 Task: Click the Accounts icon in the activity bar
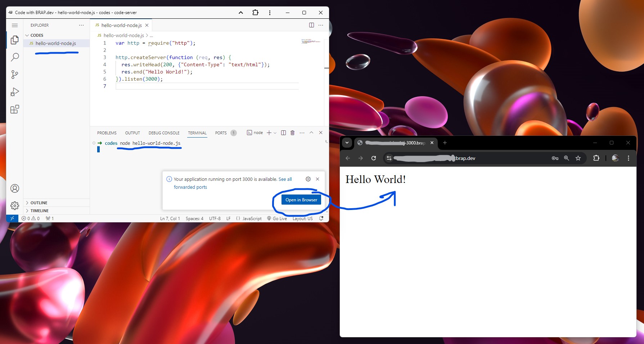[15, 188]
